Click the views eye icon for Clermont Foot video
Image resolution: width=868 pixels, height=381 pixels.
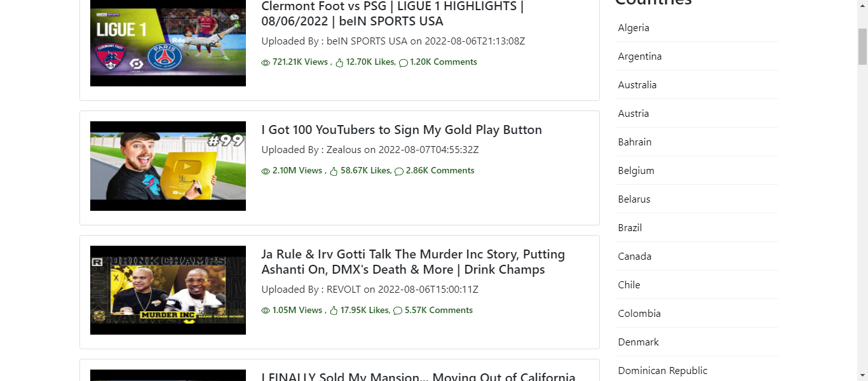[x=266, y=63]
